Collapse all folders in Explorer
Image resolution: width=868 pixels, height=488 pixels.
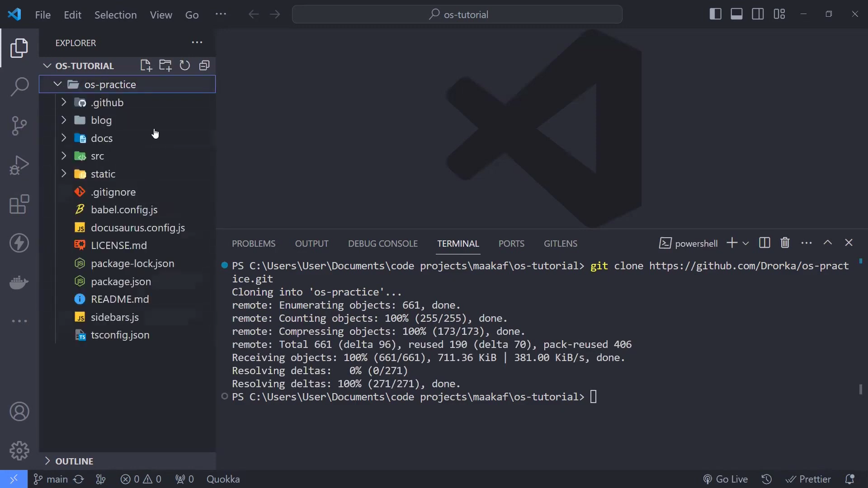pos(204,66)
